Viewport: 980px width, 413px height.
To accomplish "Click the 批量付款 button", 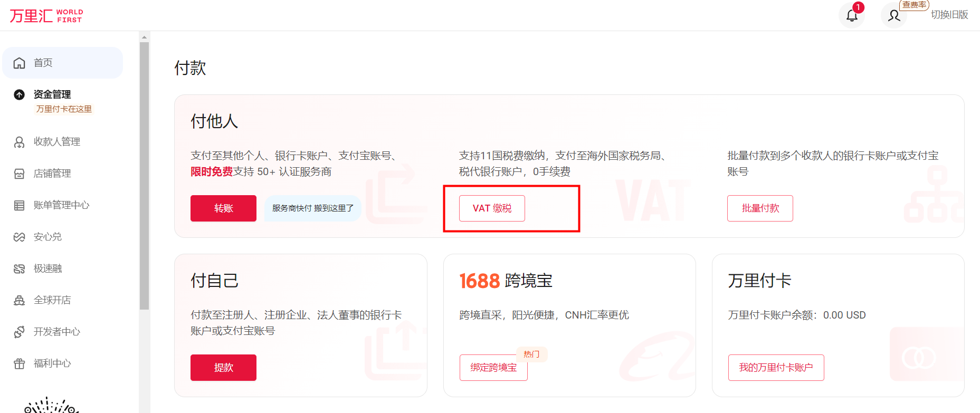I will pyautogui.click(x=760, y=208).
